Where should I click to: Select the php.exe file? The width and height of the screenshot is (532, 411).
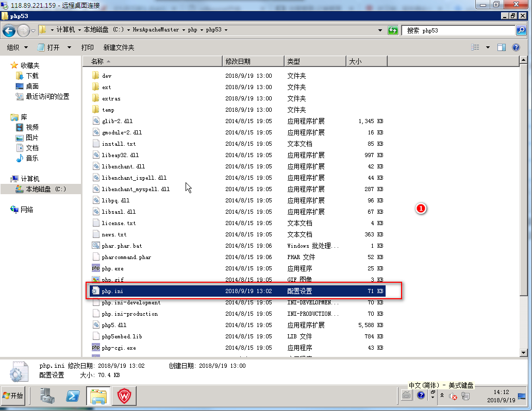(x=112, y=268)
